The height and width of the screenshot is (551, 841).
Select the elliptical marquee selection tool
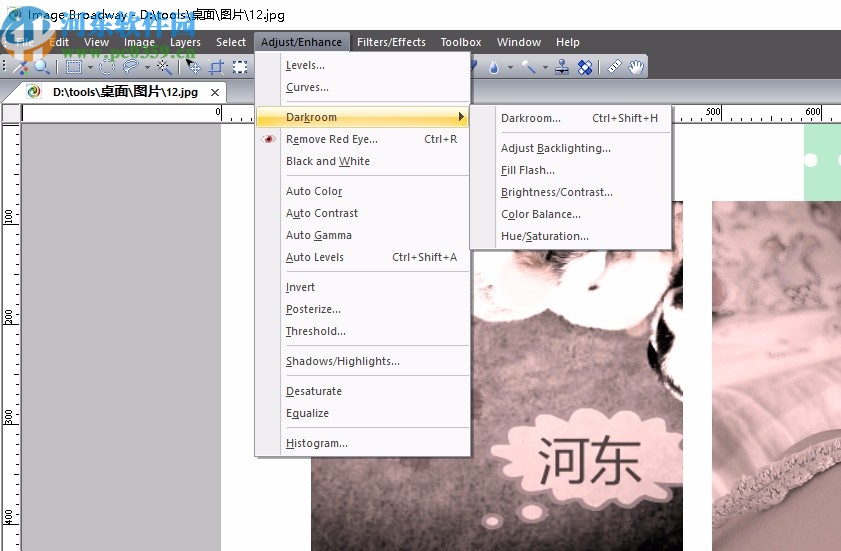pyautogui.click(x=107, y=67)
